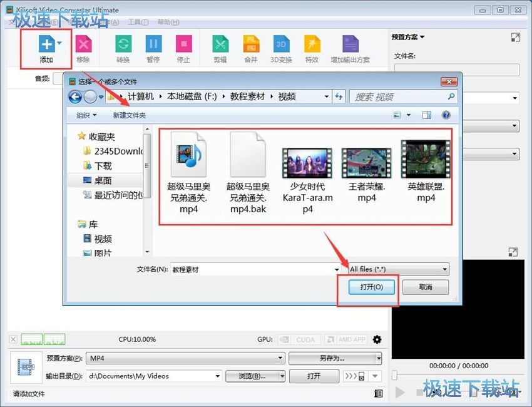The width and height of the screenshot is (532, 407).
Task: Click the Merge (合并) toolbar icon
Action: click(x=251, y=44)
